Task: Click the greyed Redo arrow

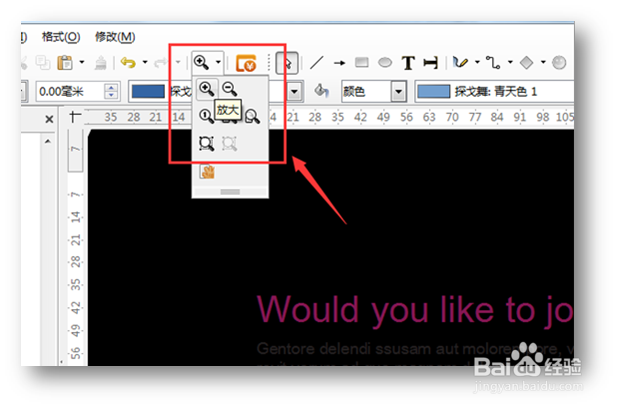Action: point(161,62)
